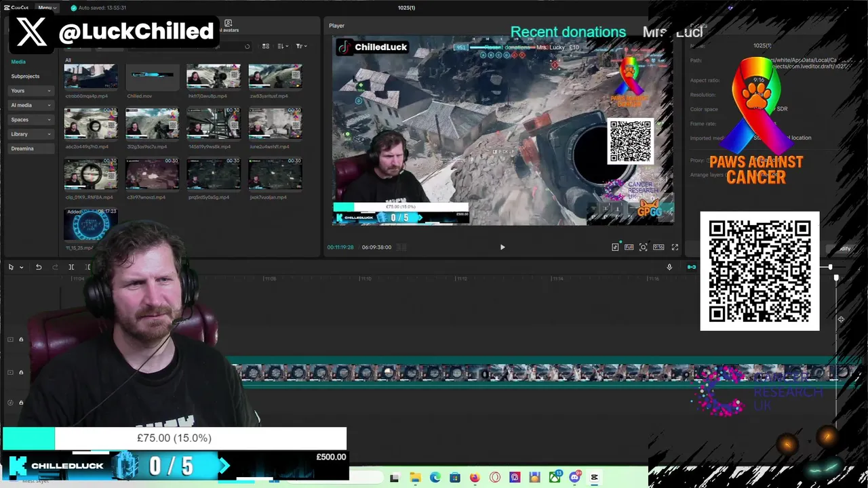This screenshot has height=488, width=868.
Task: Toggle lock on the middle video track
Action: point(21,372)
